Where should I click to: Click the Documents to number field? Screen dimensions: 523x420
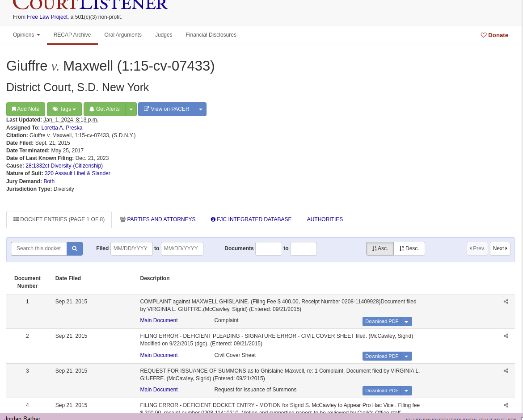(x=304, y=249)
